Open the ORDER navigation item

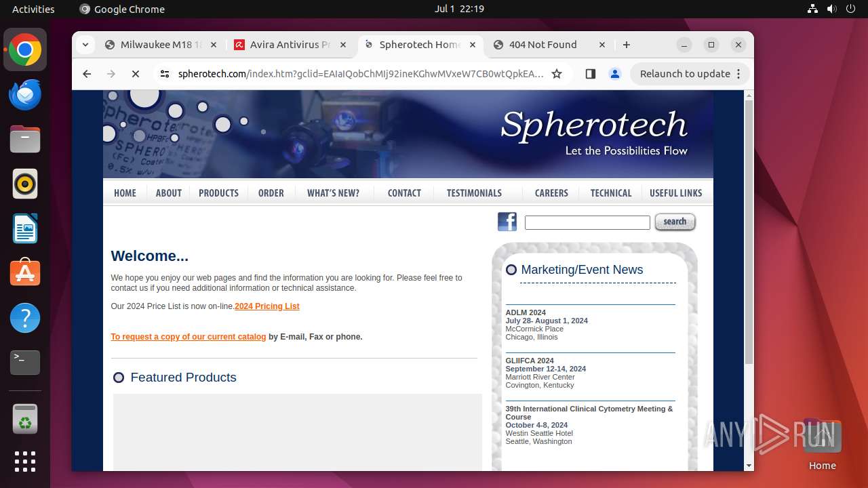click(x=271, y=193)
